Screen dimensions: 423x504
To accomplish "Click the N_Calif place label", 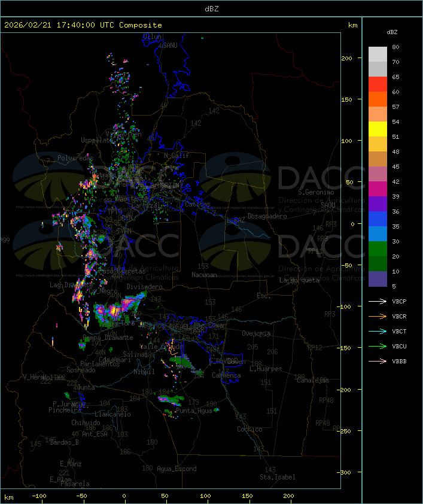I will pyautogui.click(x=176, y=155).
